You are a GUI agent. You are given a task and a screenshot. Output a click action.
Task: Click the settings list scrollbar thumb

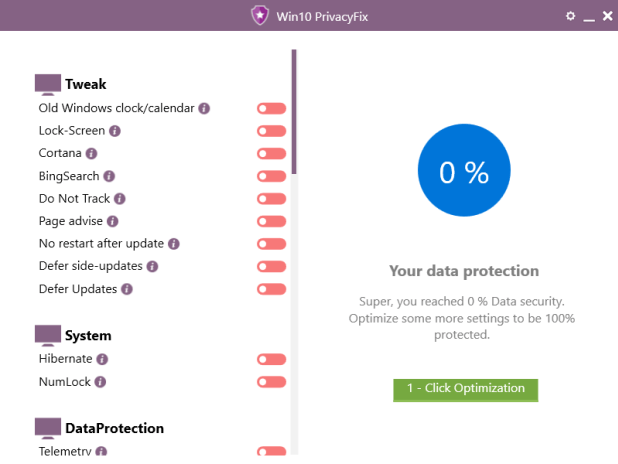pos(294,110)
